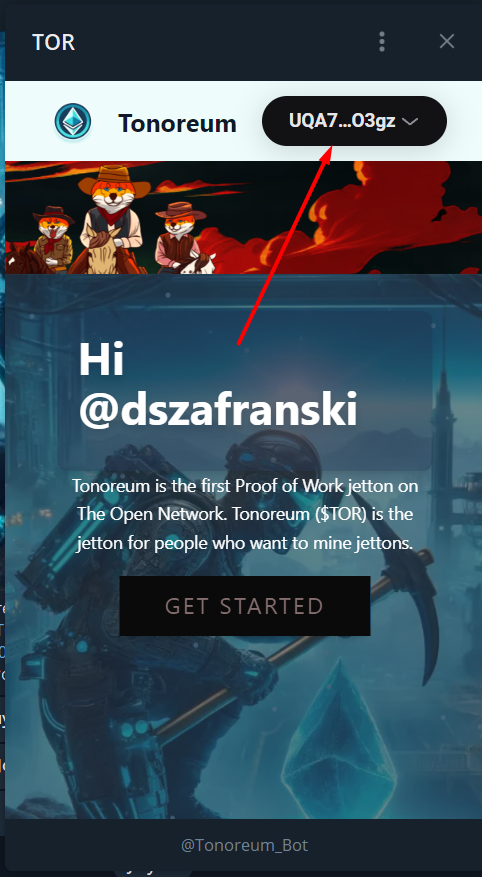Click the Tonoreum brand name text

point(177,123)
